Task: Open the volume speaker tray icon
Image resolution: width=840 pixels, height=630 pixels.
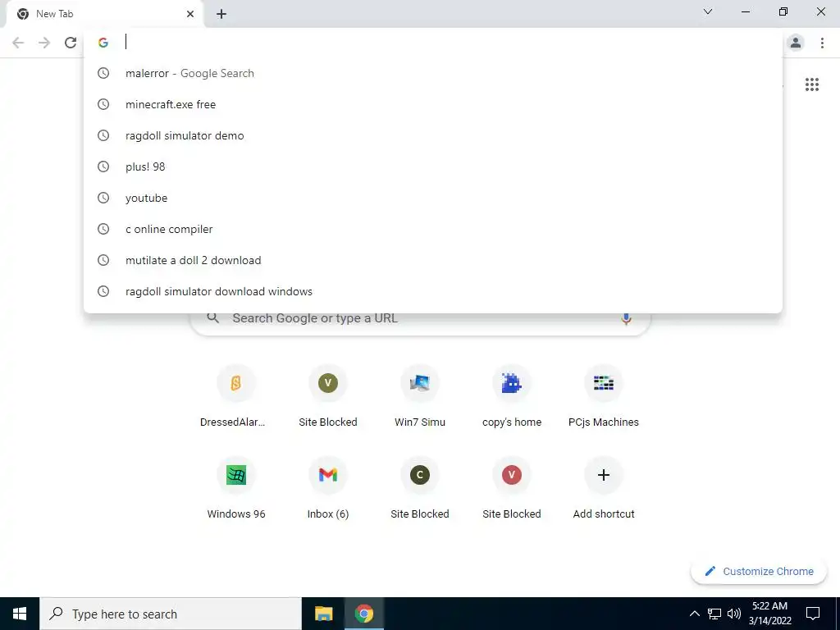Action: tap(734, 614)
